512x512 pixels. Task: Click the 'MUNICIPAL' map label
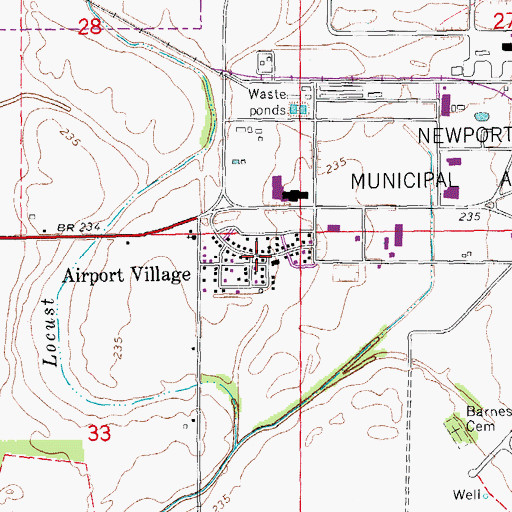pos(405,181)
